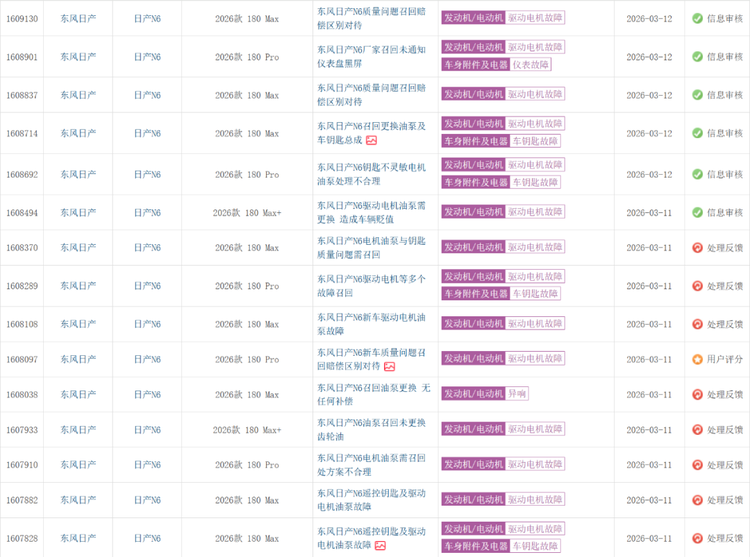Click red status icon in row 1607933
750x557 pixels.
pos(697,430)
